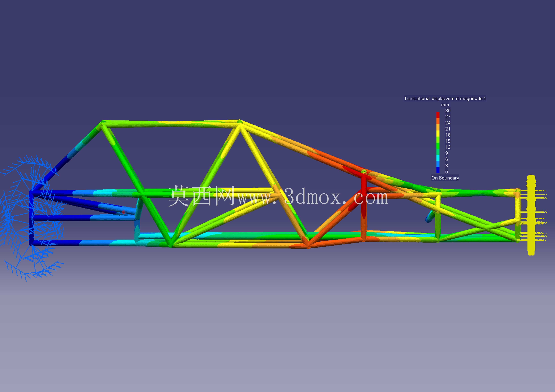
Task: Pick the lime green legend color band
Action: (x=438, y=140)
